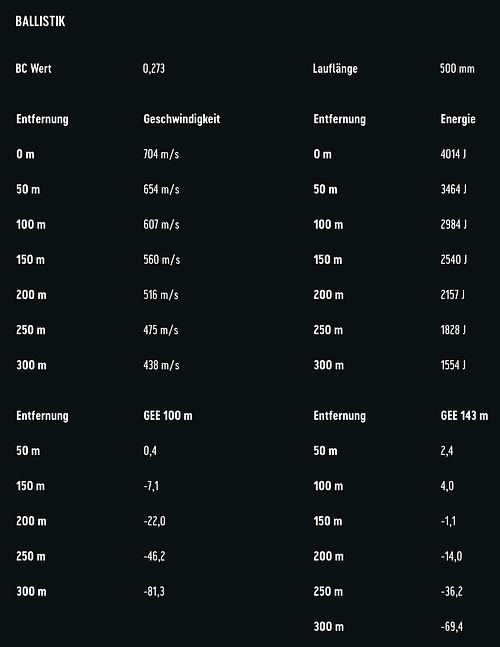Select the 4,0 value under GEE 143 m
Viewport: 500px width, 647px height.
point(447,486)
